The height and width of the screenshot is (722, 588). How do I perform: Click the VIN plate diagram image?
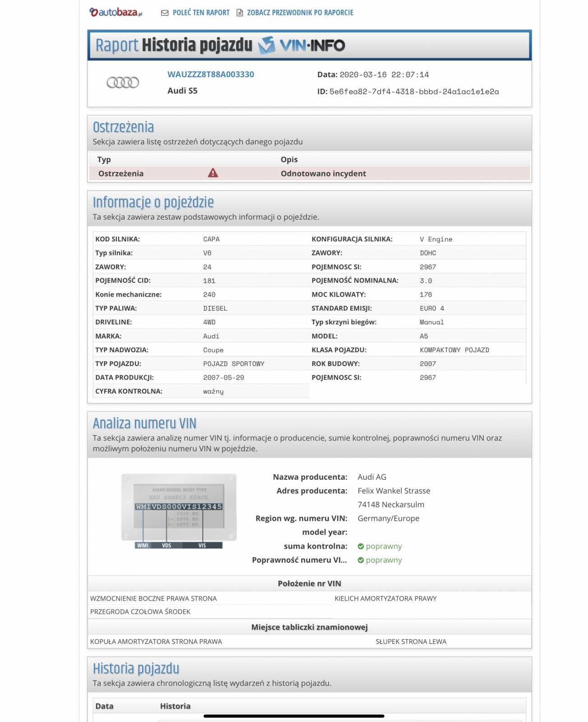click(x=179, y=510)
